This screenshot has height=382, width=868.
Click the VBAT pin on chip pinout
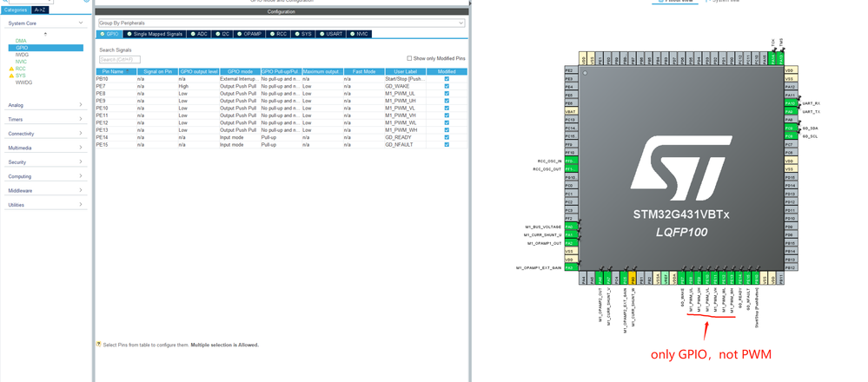coord(571,112)
